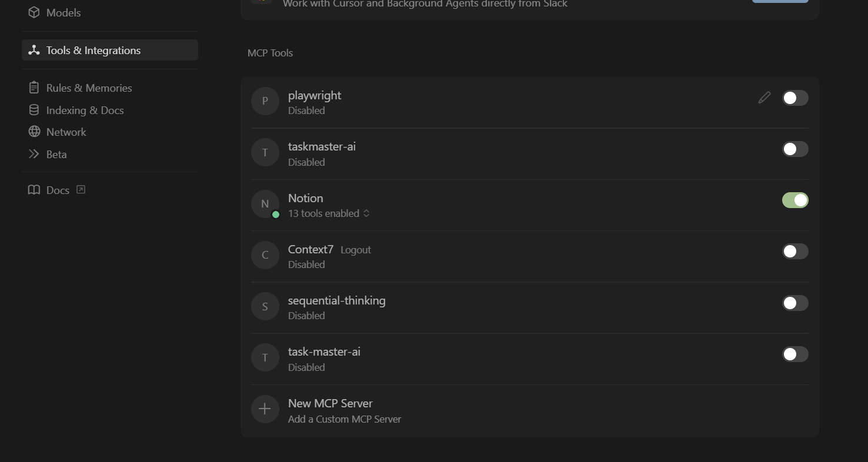Enable the task-master-ai toggle
The height and width of the screenshot is (462, 868).
[795, 354]
